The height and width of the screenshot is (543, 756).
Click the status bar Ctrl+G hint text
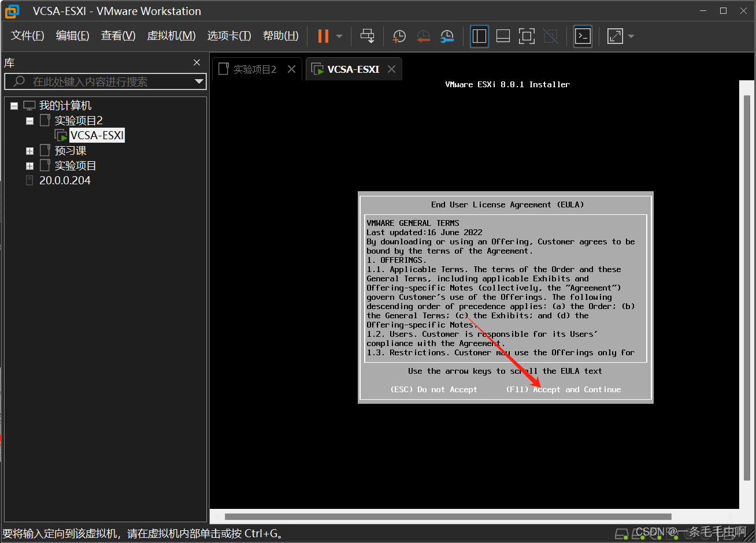144,534
